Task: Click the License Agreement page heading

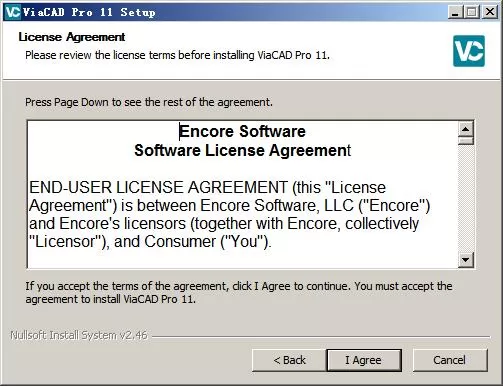Action: click(72, 37)
